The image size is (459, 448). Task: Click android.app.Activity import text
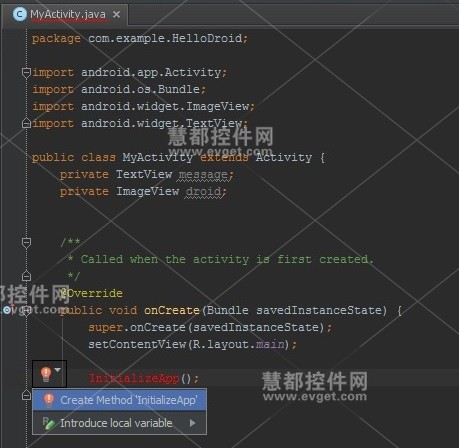tap(151, 72)
